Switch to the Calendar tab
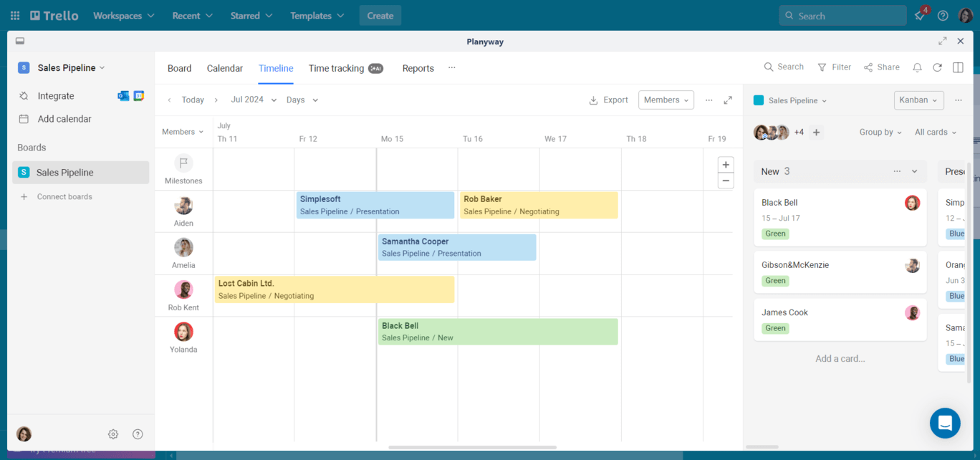Viewport: 980px width, 460px height. [225, 69]
